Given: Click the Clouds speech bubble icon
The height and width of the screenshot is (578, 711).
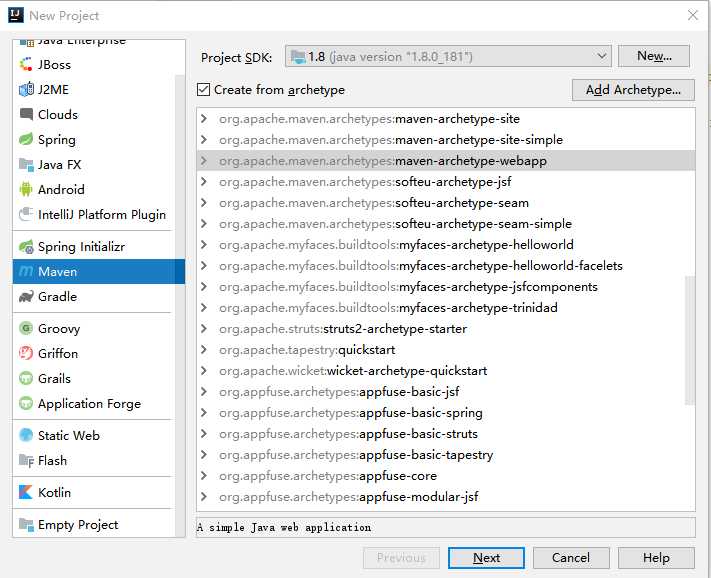Looking at the screenshot, I should tap(26, 114).
